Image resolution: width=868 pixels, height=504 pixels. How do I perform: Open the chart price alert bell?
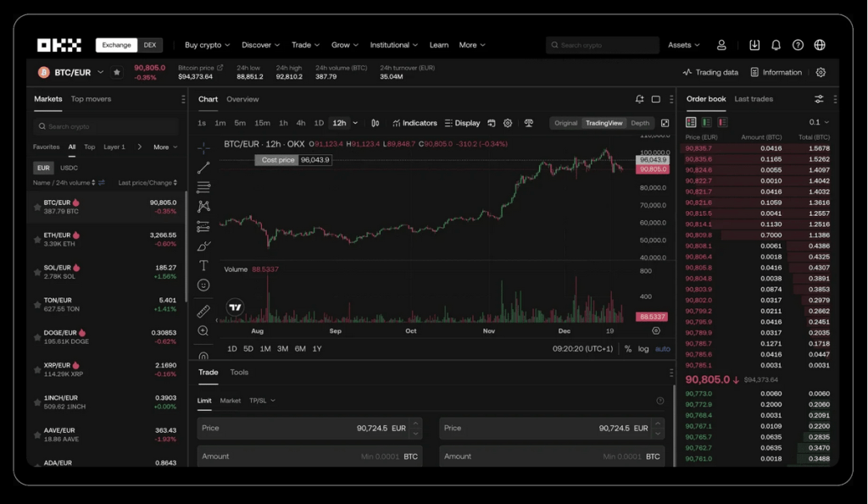[x=640, y=99]
